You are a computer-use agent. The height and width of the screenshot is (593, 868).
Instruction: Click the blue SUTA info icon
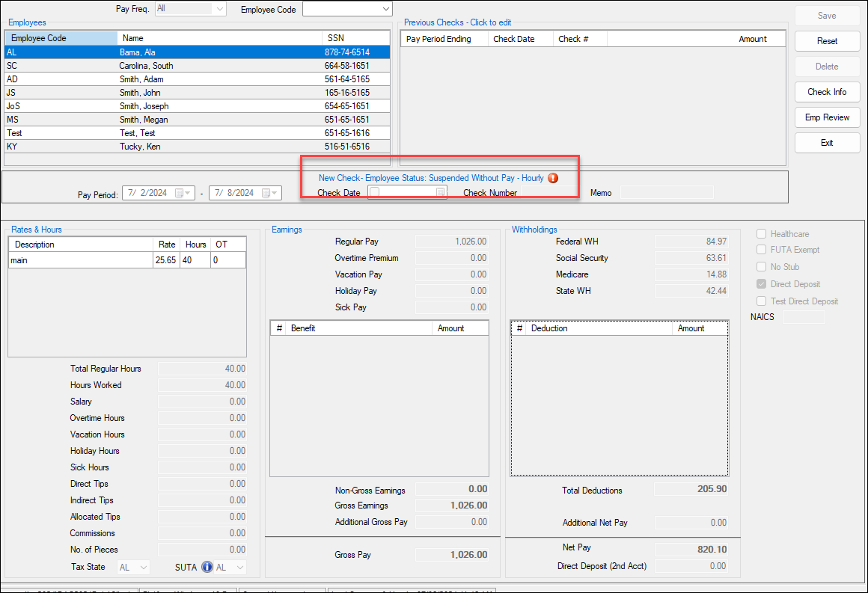(207, 568)
